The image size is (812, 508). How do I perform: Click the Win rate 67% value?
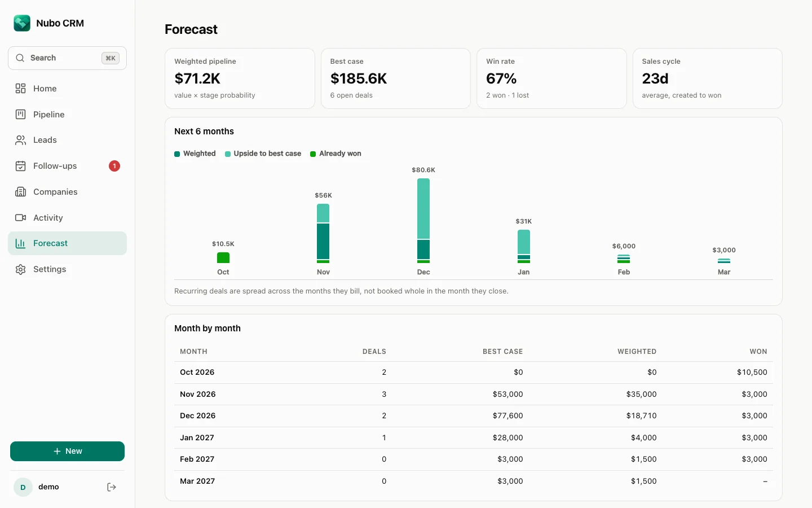click(x=501, y=78)
